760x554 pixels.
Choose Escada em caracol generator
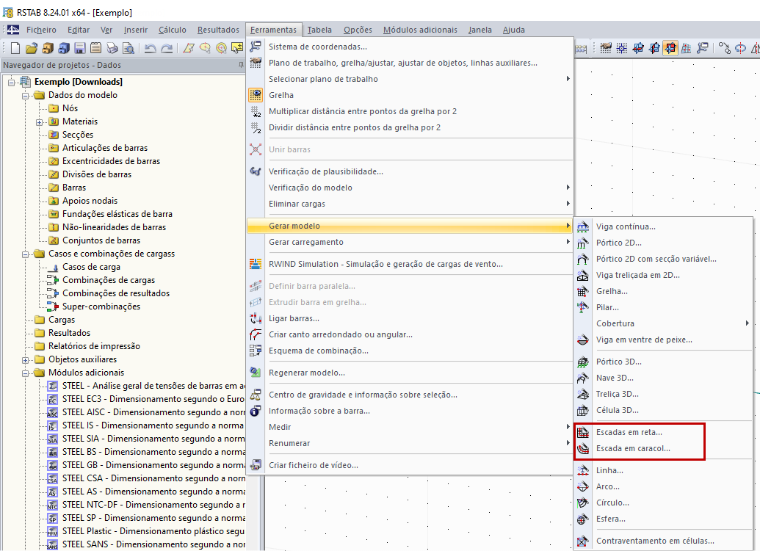coord(663,448)
